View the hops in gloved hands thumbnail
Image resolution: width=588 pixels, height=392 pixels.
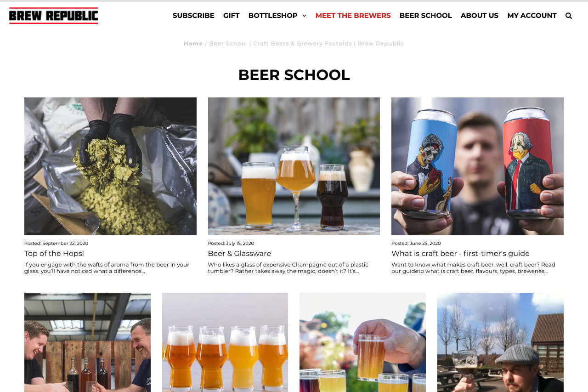coord(110,166)
